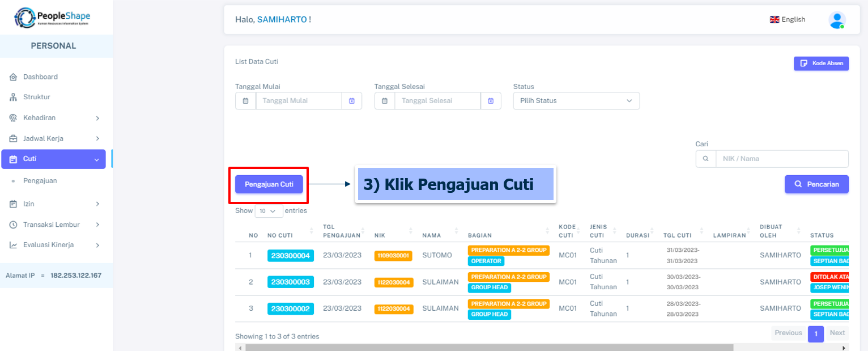The height and width of the screenshot is (351, 868).
Task: Open Dashboard from the sidebar
Action: (x=40, y=77)
